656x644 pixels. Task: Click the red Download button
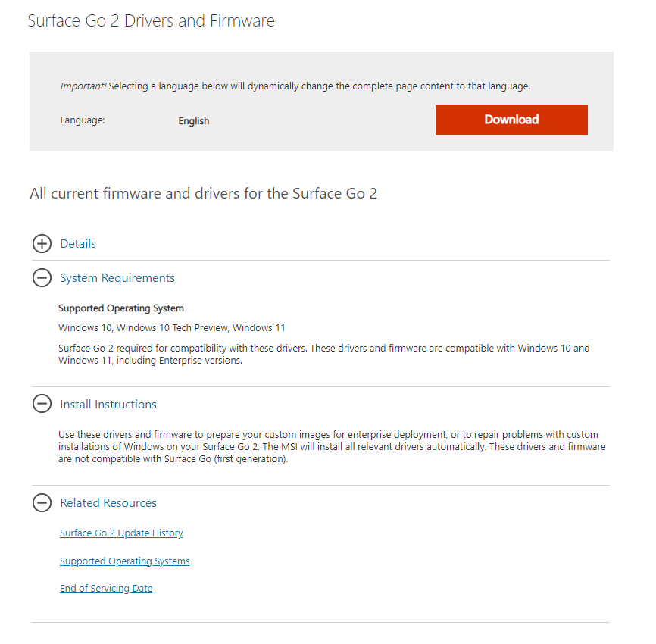[511, 120]
